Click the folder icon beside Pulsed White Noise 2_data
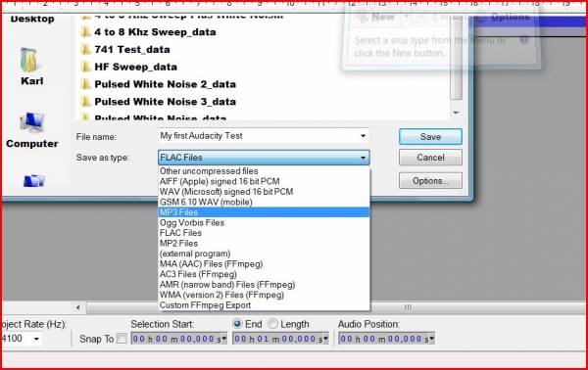 (86, 84)
